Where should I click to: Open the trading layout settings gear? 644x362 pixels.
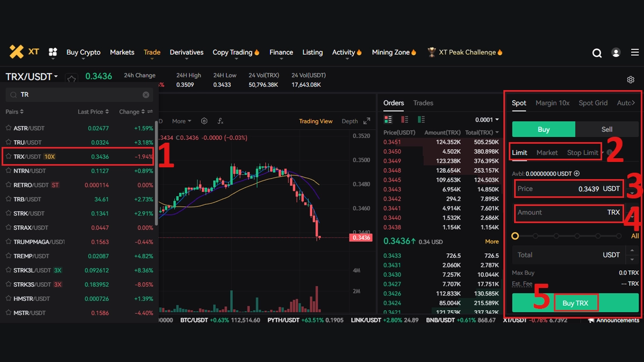click(x=631, y=79)
